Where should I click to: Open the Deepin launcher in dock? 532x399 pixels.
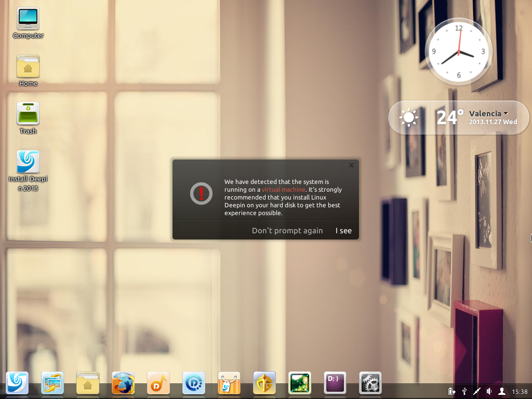point(17,383)
